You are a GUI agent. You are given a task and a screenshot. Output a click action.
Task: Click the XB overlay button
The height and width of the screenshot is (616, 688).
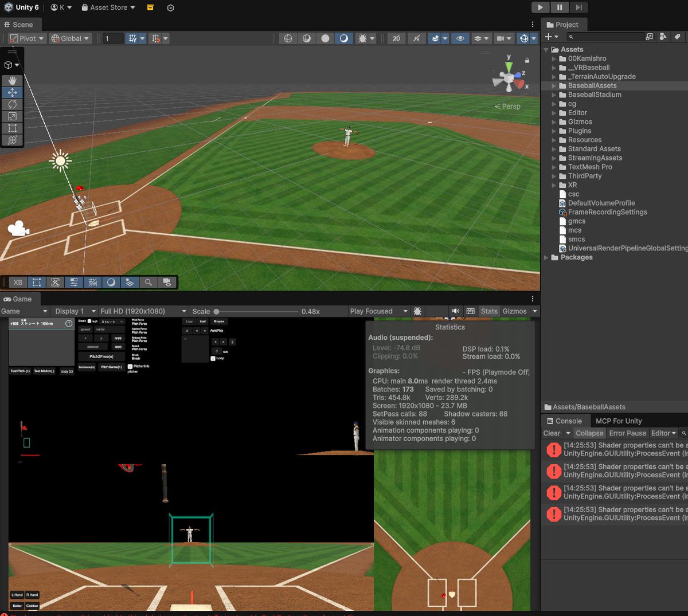point(18,282)
